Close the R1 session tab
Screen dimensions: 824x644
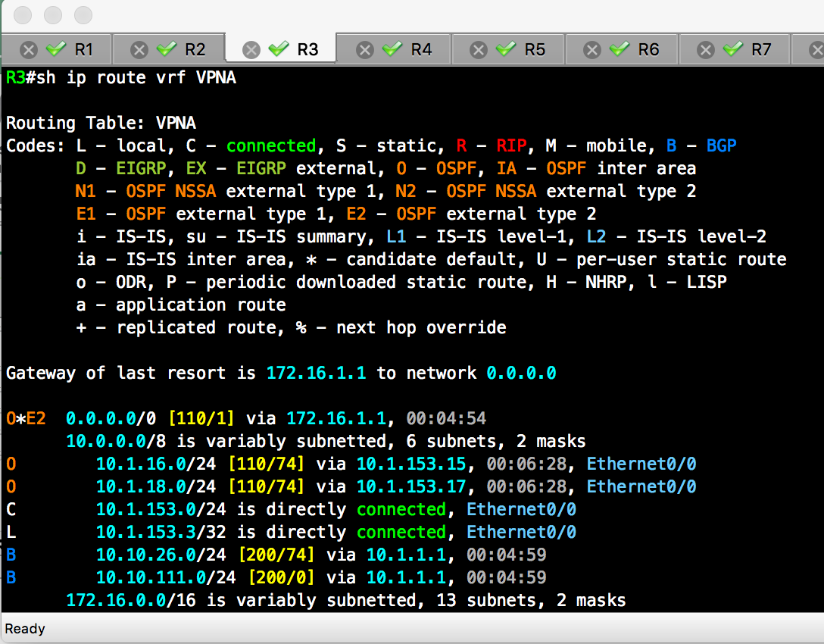click(x=28, y=50)
